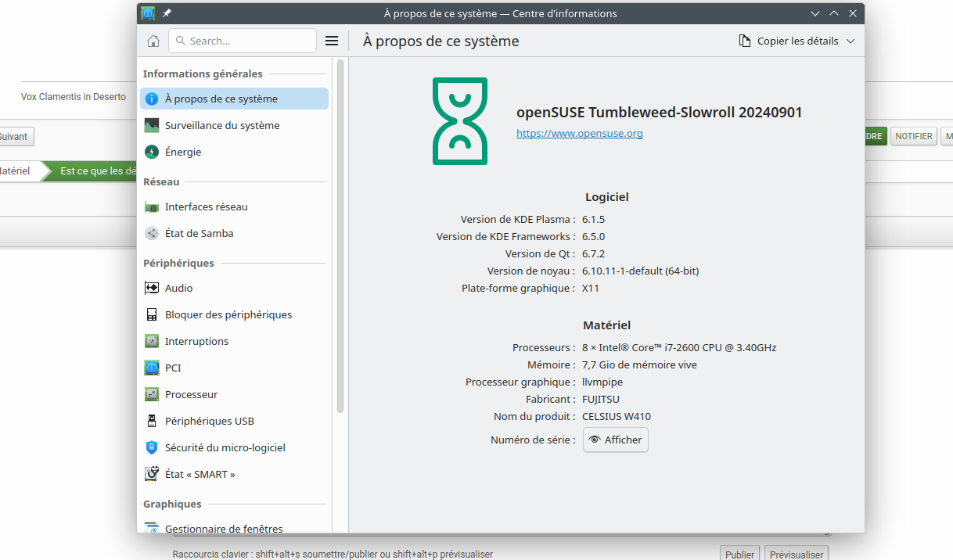Click the 6.10.11-1-default kernel version value
953x560 pixels.
[640, 271]
